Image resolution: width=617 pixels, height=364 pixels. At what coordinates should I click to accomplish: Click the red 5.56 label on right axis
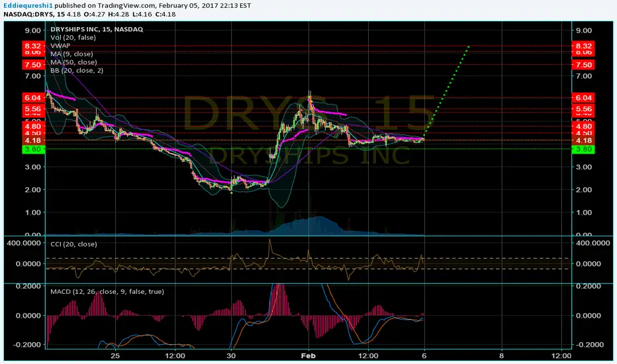pos(583,109)
